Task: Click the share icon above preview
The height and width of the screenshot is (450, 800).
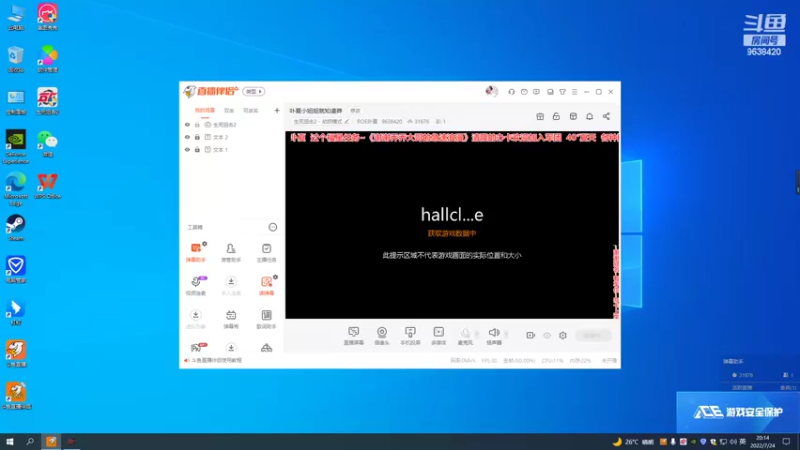Action: tap(606, 116)
